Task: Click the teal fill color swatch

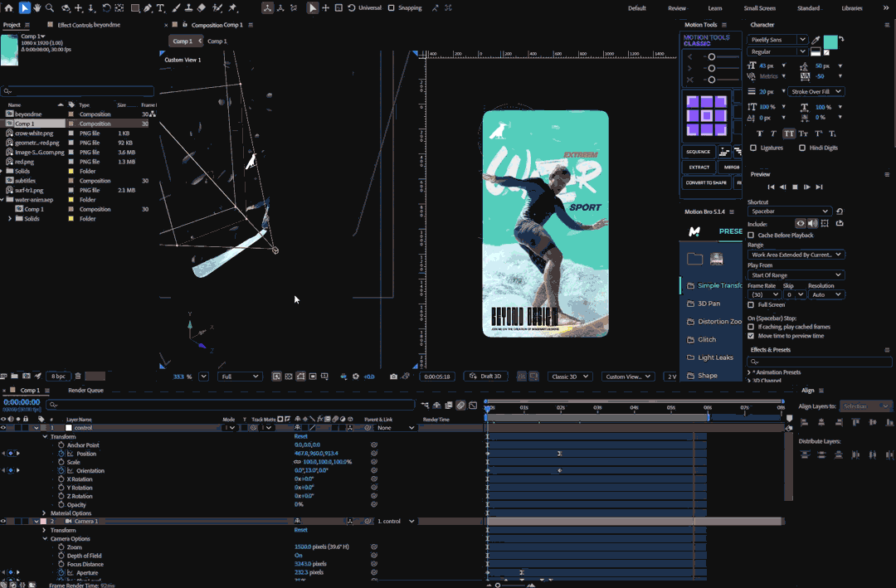Action: [x=830, y=41]
